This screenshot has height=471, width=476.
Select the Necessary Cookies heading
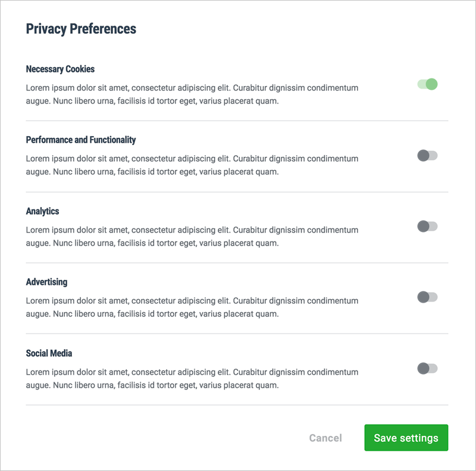pyautogui.click(x=60, y=69)
